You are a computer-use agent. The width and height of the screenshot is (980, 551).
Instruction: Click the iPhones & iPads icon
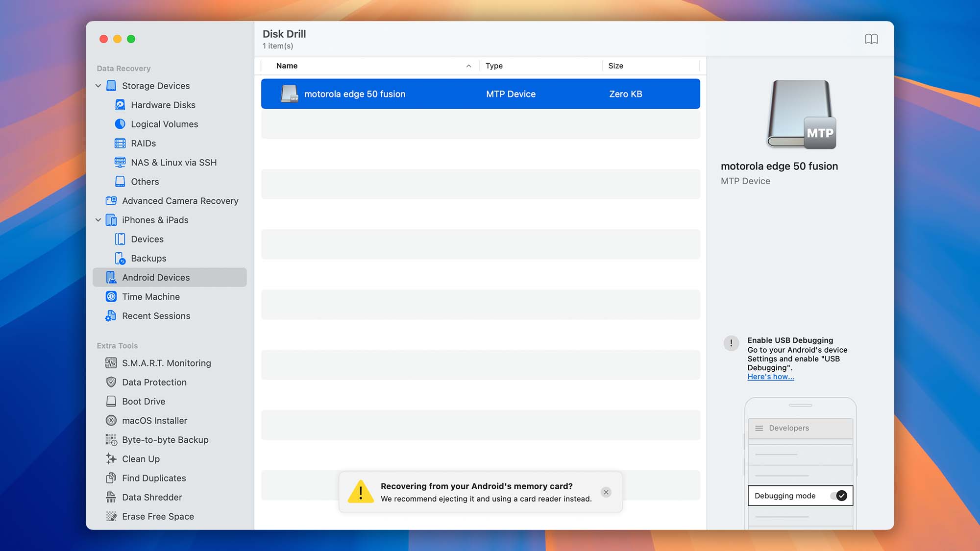click(x=111, y=220)
